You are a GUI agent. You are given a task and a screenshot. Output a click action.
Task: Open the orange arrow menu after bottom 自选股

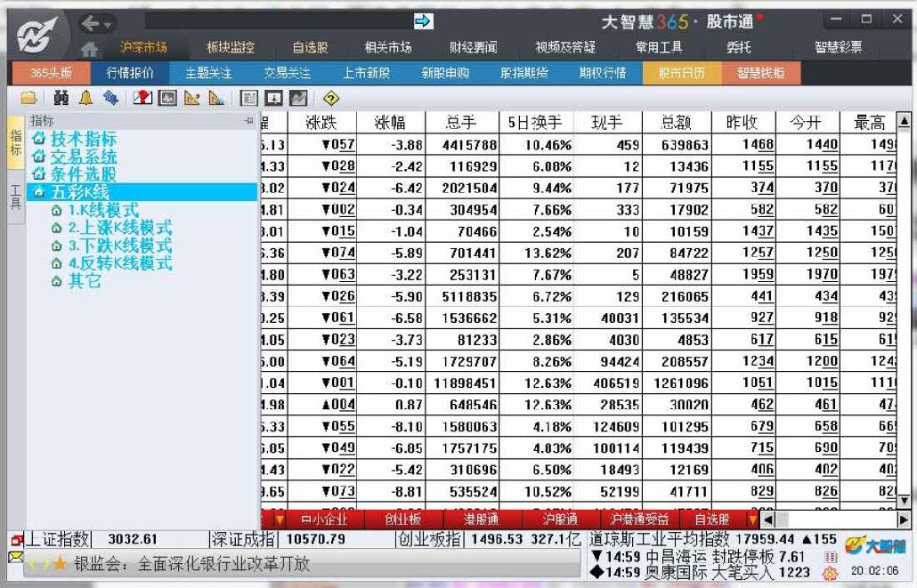[752, 519]
